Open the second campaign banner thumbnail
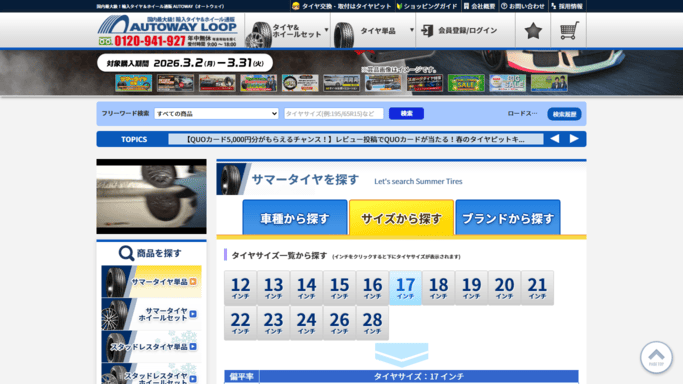Screen dimensions: 683x384 (x=176, y=83)
